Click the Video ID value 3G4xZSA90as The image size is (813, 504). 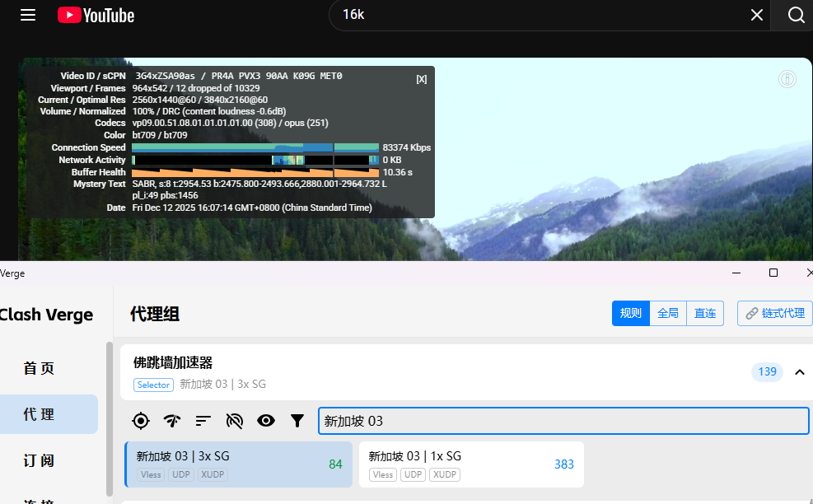[165, 76]
